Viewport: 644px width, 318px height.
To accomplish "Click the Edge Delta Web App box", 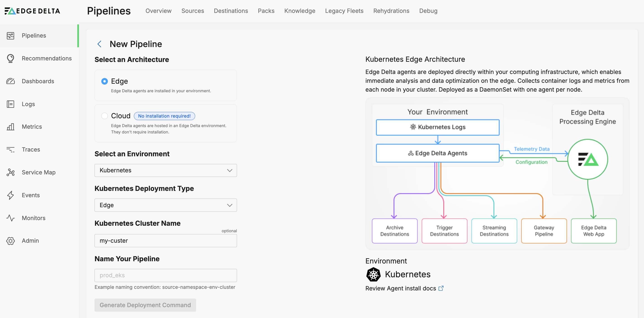I will point(594,231).
